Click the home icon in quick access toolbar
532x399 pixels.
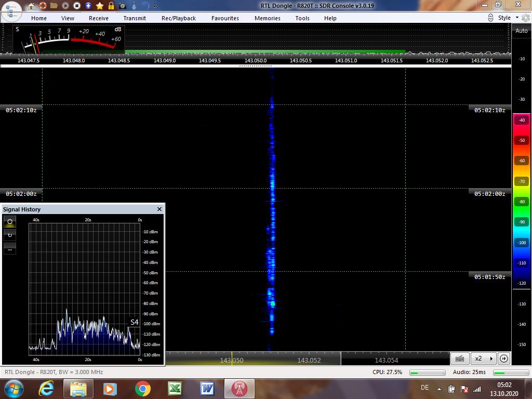pos(31,5)
